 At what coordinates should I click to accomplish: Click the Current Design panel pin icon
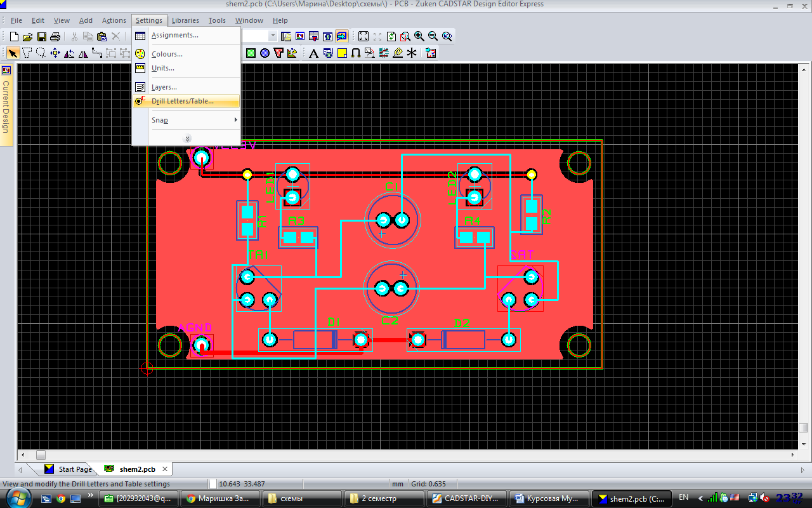[x=6, y=70]
